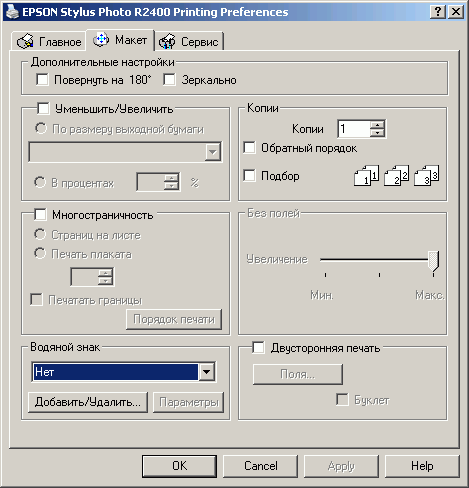Image resolution: width=469 pixels, height=488 pixels.
Task: Click the poster pages spinner up arrow
Action: pos(105,273)
